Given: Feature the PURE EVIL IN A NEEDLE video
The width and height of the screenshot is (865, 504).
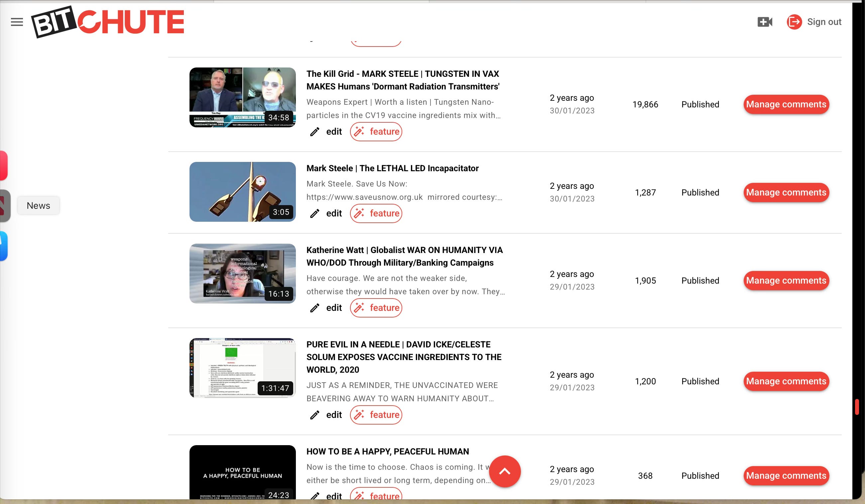Looking at the screenshot, I should tap(376, 415).
